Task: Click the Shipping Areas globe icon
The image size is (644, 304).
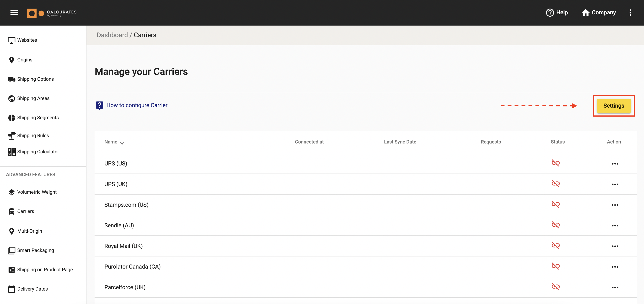Action: point(11,99)
